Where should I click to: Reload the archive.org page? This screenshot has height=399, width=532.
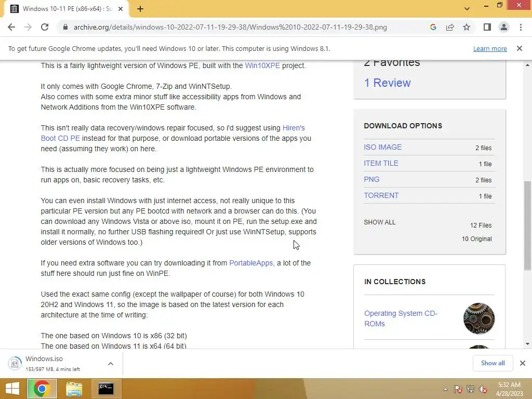[x=45, y=27]
